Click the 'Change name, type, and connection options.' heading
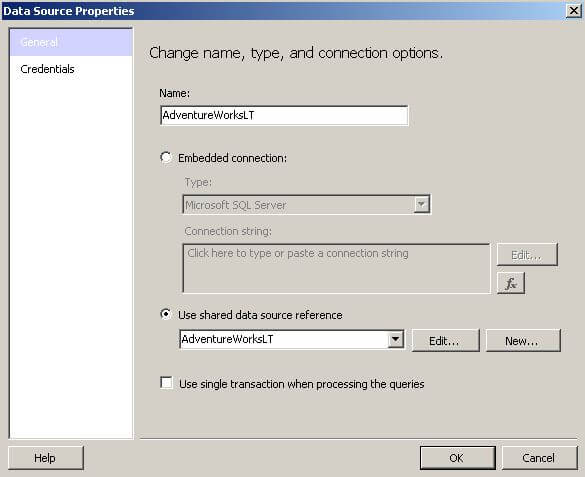Screen dimensions: 585x477 [296, 53]
